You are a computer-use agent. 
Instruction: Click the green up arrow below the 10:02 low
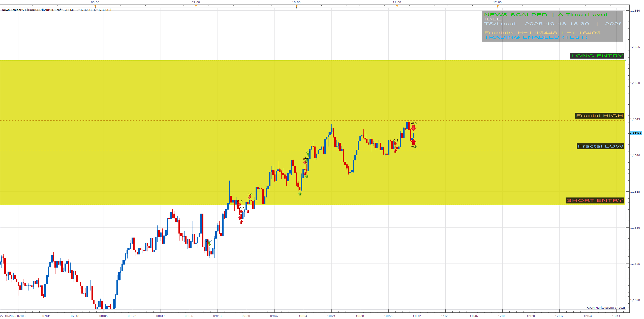300,194
